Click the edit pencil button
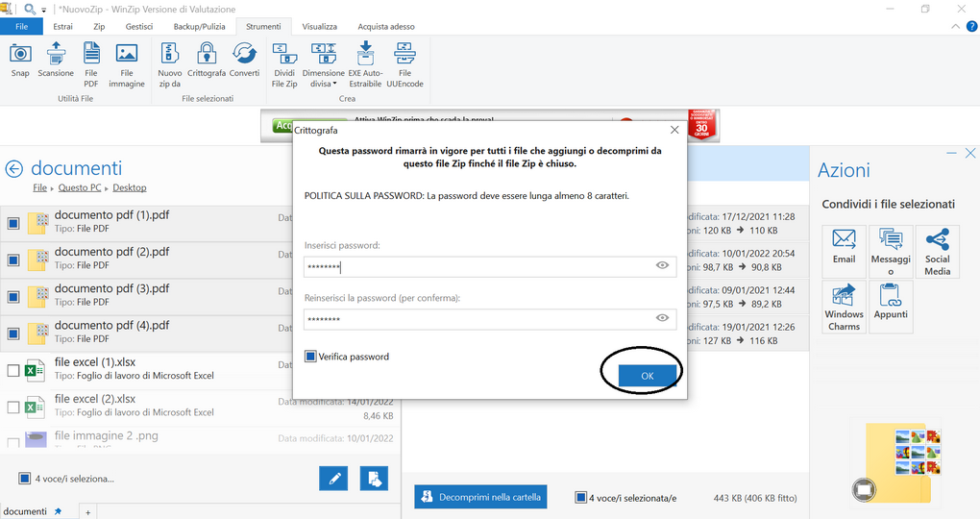Image resolution: width=980 pixels, height=519 pixels. click(x=333, y=479)
